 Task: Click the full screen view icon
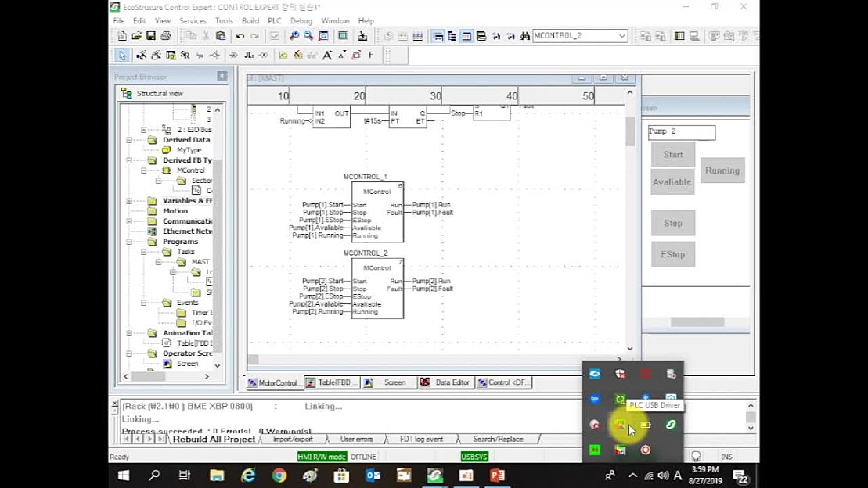(x=344, y=36)
